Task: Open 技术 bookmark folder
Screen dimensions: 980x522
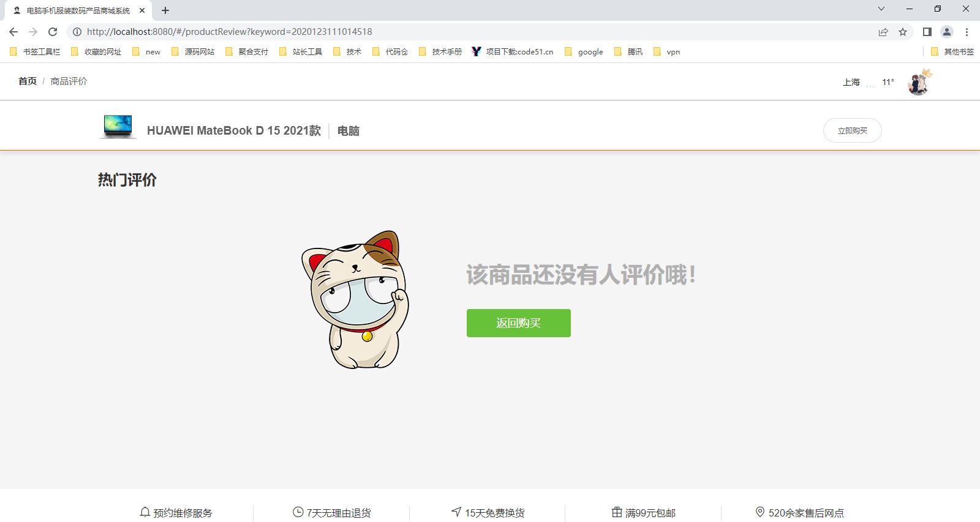Action: [x=347, y=52]
